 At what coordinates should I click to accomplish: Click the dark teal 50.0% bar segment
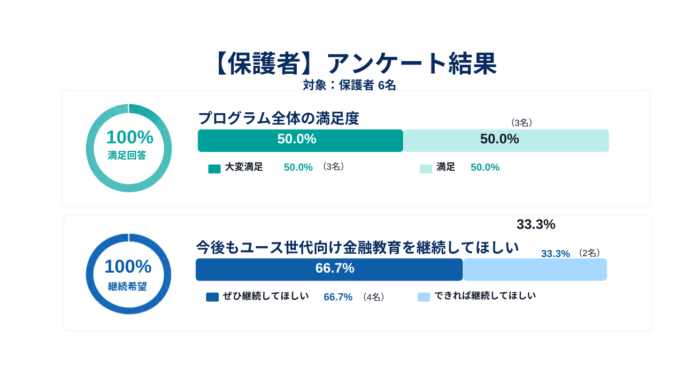[300, 141]
